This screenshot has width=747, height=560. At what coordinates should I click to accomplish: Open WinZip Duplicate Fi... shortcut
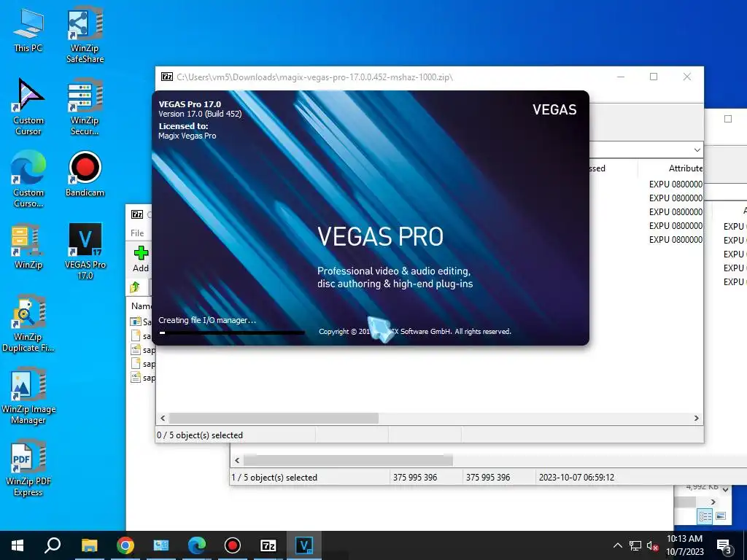point(28,324)
